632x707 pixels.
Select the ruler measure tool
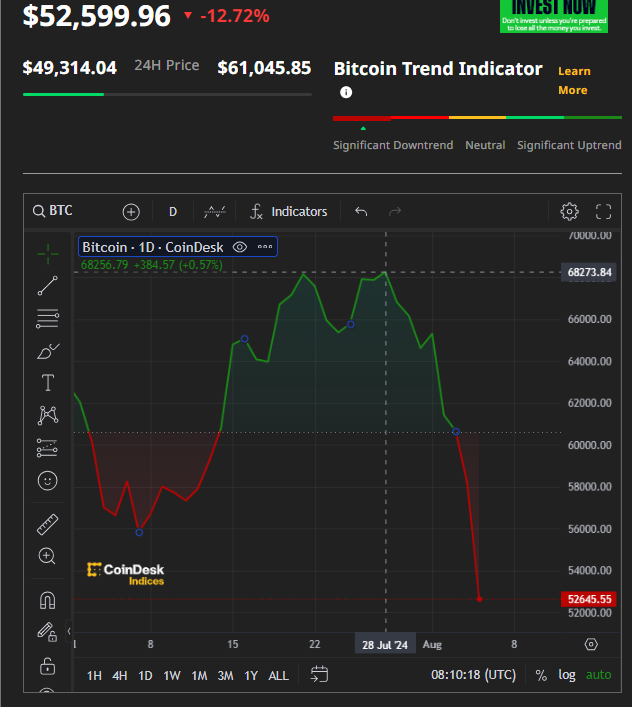[47, 524]
